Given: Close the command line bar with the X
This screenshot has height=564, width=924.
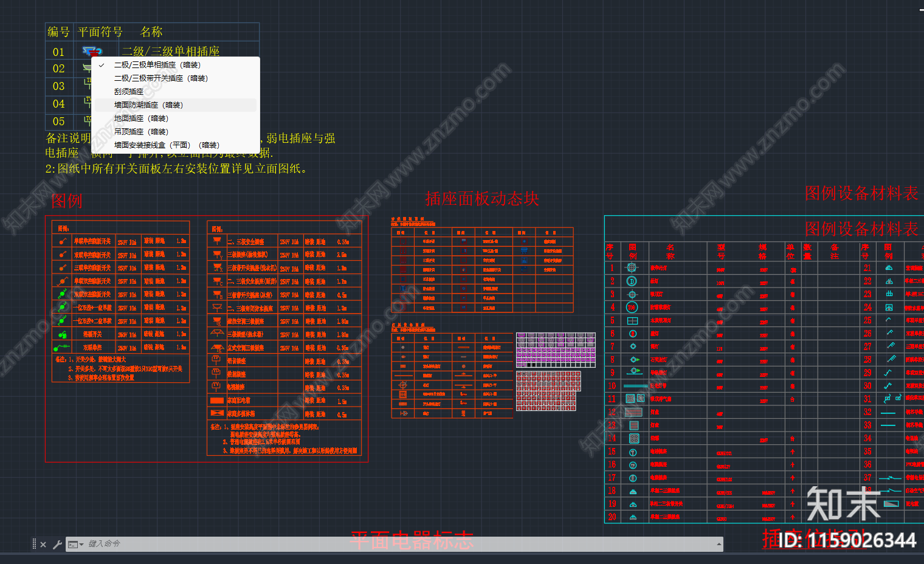Looking at the screenshot, I should pyautogui.click(x=43, y=545).
